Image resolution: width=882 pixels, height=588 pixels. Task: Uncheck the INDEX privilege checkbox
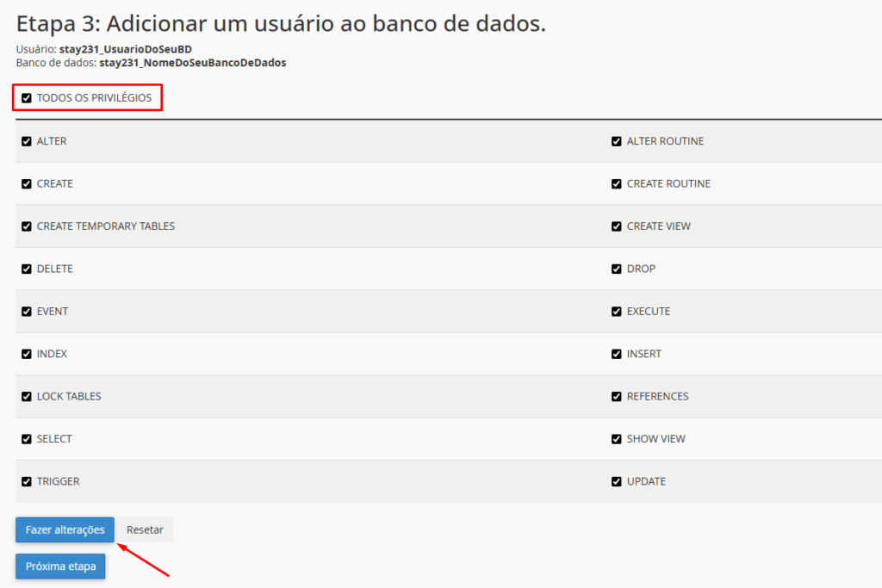pyautogui.click(x=27, y=354)
